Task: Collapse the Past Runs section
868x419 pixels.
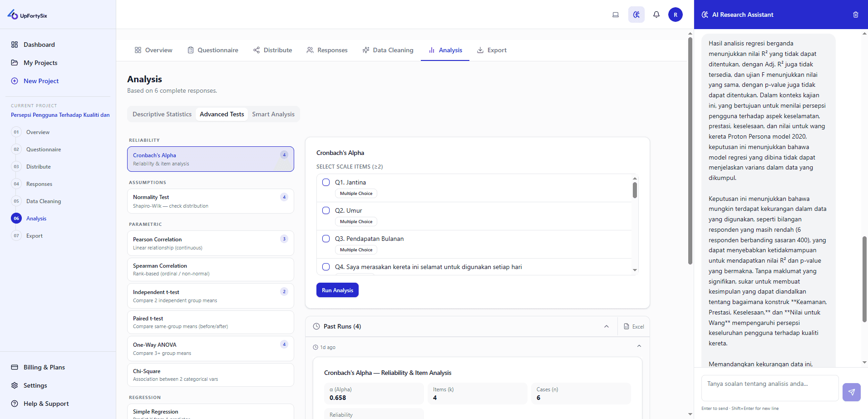Action: (x=607, y=326)
